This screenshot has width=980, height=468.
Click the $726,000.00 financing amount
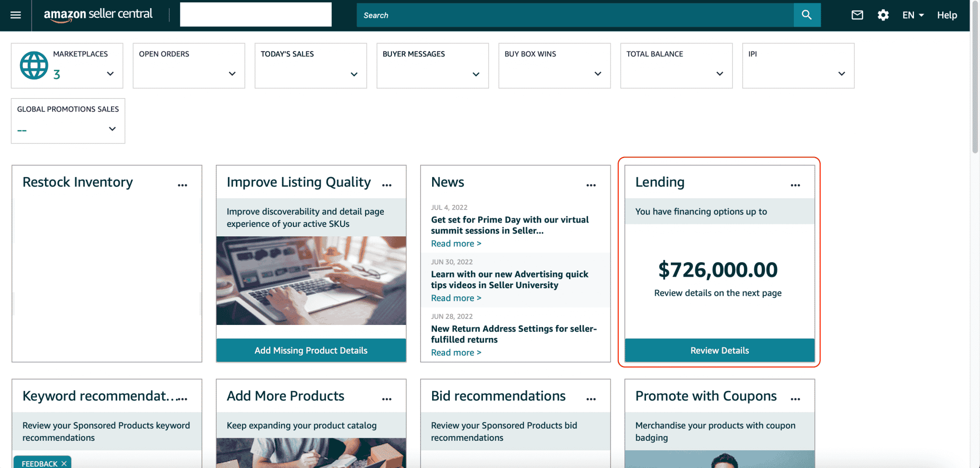pyautogui.click(x=718, y=270)
